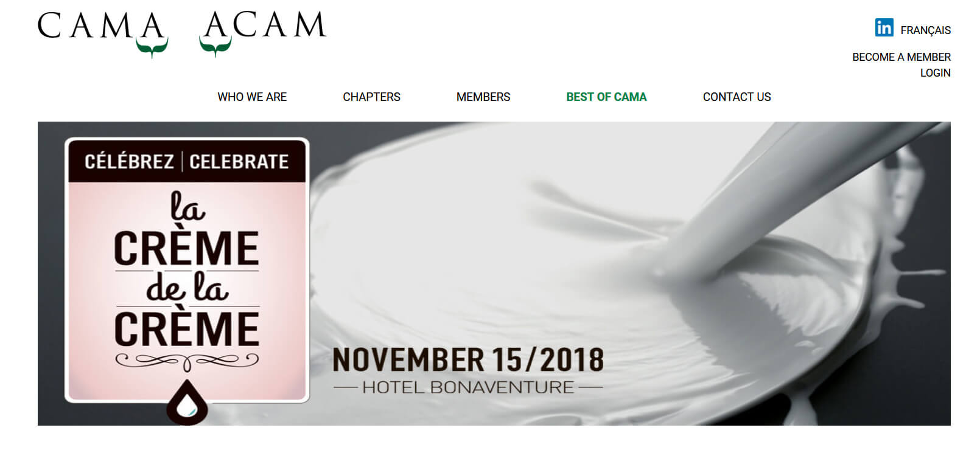Open the BEST OF CAMA menu
980x453 pixels.
pos(606,97)
